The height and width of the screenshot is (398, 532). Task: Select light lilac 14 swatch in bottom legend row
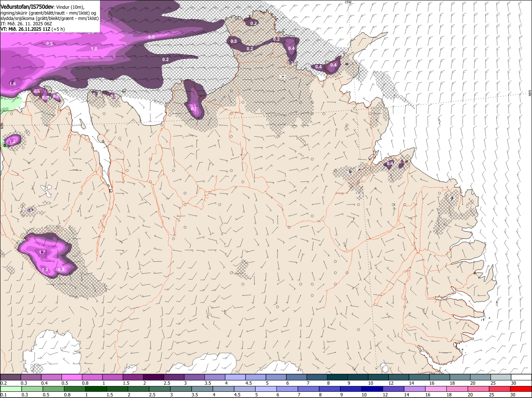point(415,389)
